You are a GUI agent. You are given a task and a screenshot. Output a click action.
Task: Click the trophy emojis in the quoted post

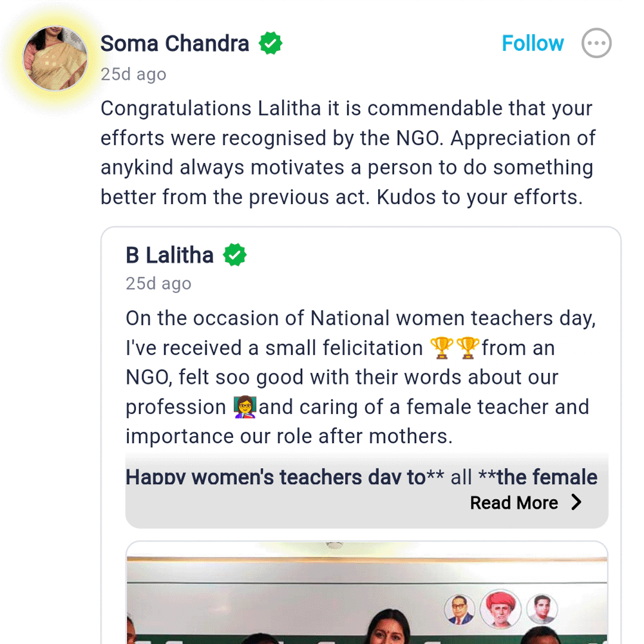click(x=455, y=348)
